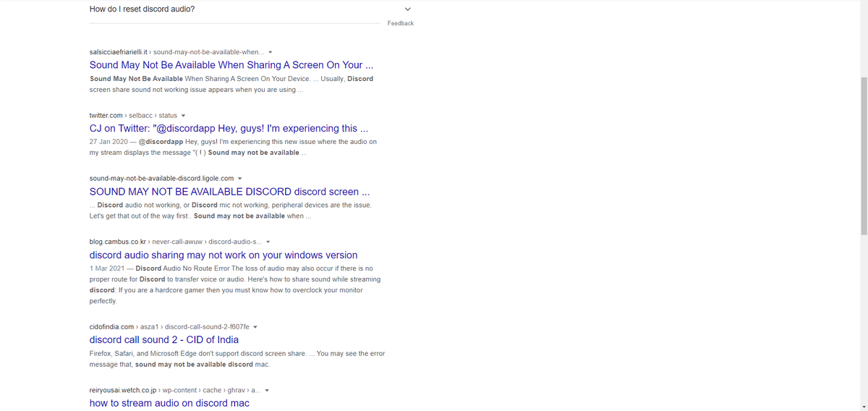This screenshot has height=411, width=868.
Task: Open 'Sound May Not Be Available When Sharing A Screen' result
Action: pos(231,65)
